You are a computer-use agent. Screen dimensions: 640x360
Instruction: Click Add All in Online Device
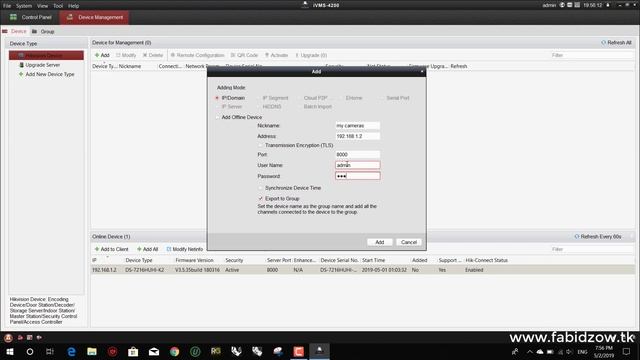point(147,249)
